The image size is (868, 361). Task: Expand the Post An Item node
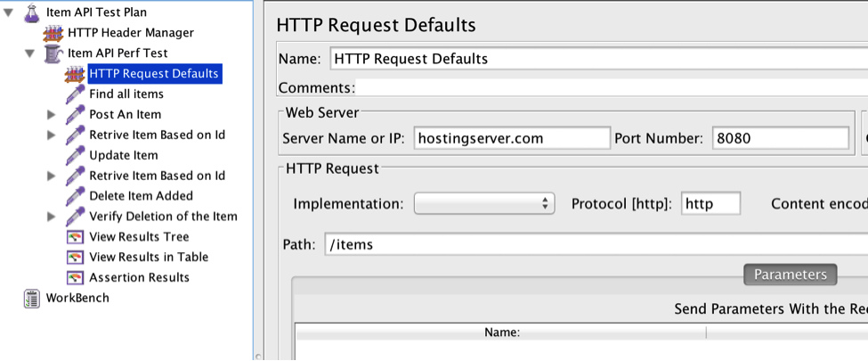pos(52,115)
